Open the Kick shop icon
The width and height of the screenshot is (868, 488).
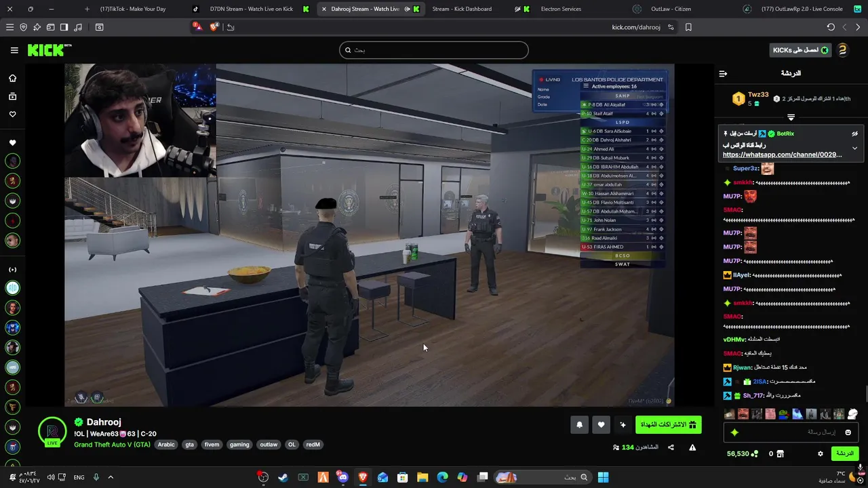[780, 453]
